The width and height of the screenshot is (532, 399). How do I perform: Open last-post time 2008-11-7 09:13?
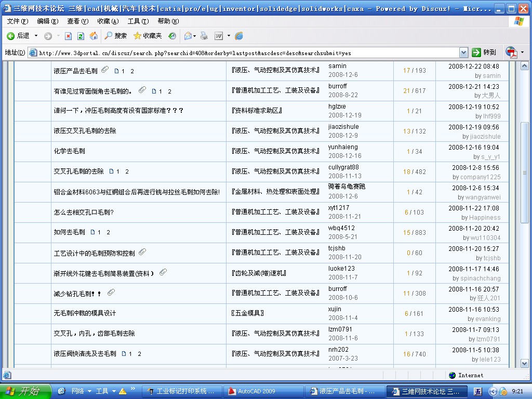[475, 329]
